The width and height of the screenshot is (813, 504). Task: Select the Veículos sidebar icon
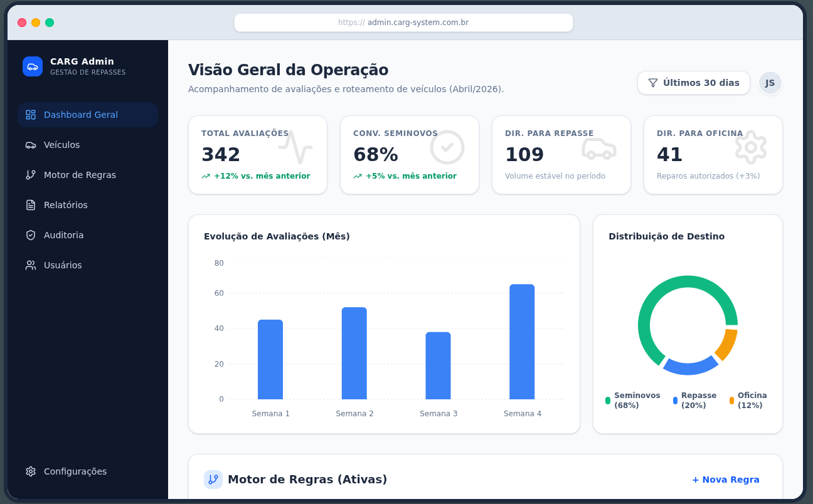pos(30,145)
